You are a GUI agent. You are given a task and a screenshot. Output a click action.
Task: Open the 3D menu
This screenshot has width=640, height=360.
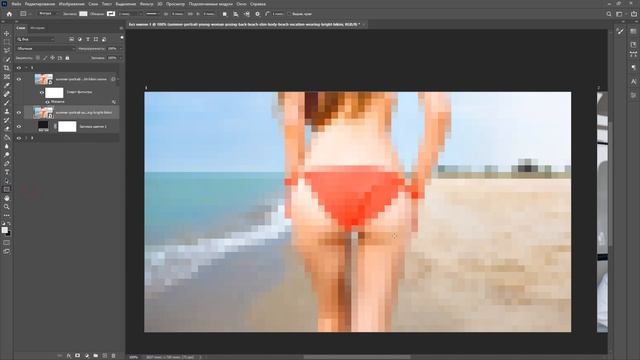click(x=160, y=4)
